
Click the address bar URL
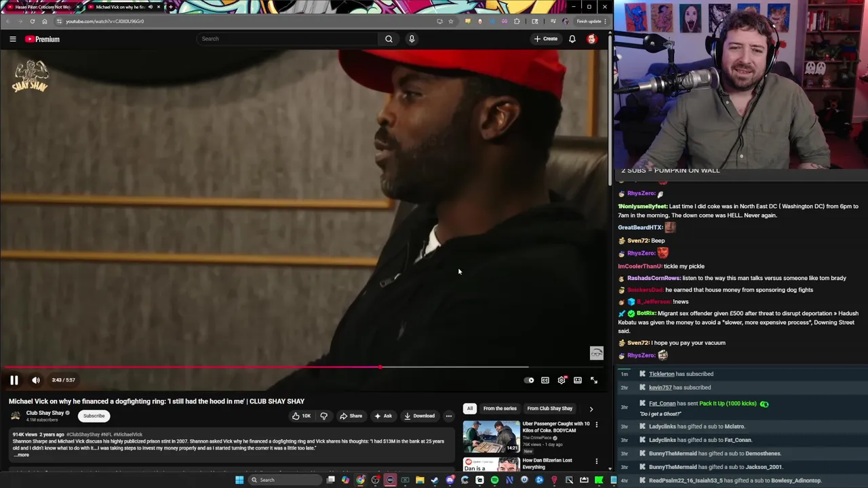click(104, 21)
